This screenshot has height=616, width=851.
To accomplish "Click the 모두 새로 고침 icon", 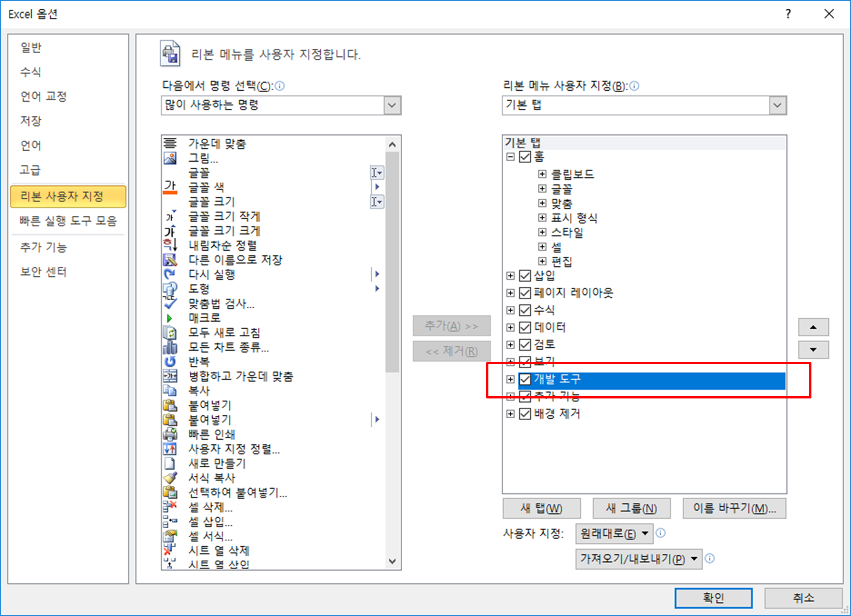I will click(x=170, y=332).
